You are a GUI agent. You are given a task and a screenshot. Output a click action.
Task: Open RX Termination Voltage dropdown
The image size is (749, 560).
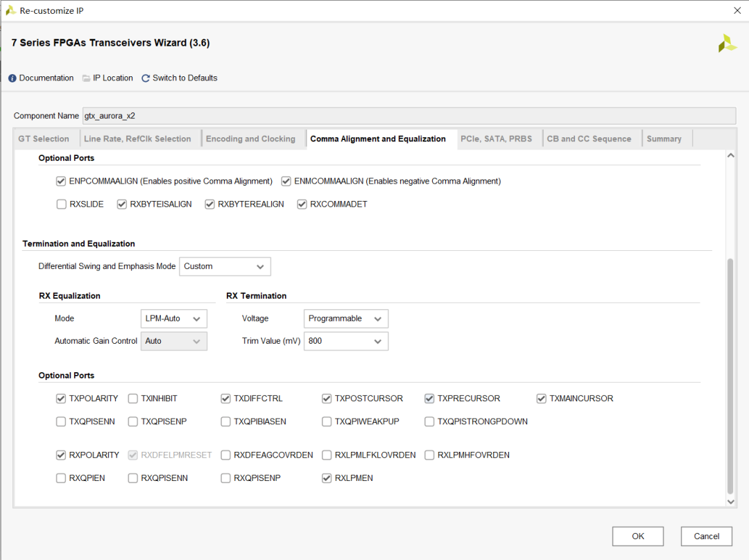(346, 319)
